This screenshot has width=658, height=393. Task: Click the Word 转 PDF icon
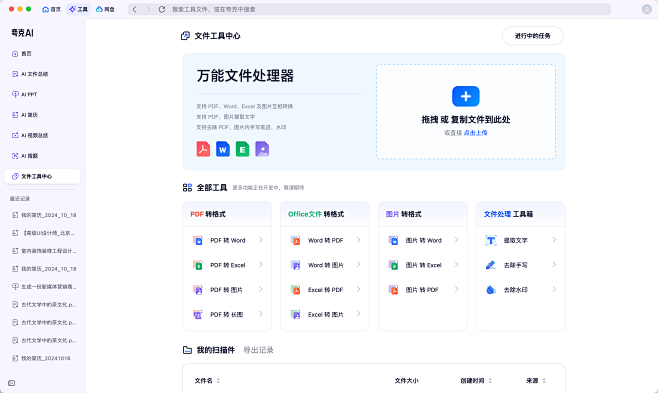pyautogui.click(x=295, y=240)
